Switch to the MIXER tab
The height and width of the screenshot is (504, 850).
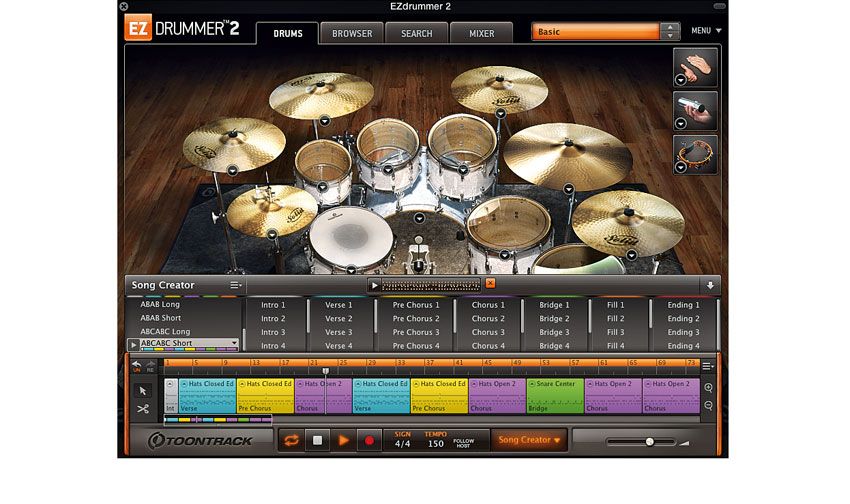point(481,34)
